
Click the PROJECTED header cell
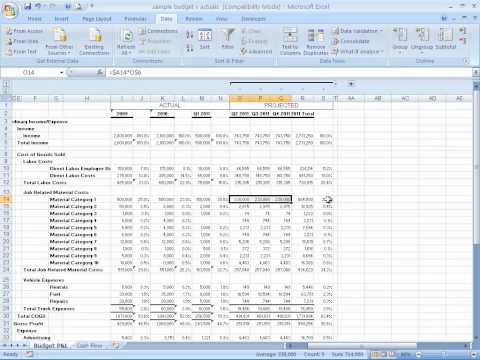click(281, 105)
